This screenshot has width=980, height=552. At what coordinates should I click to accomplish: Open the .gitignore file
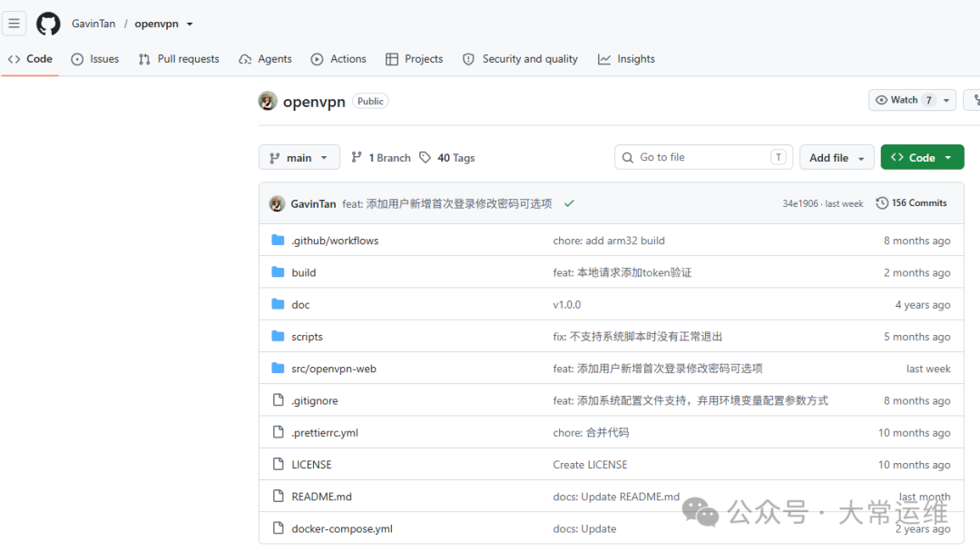(x=314, y=400)
